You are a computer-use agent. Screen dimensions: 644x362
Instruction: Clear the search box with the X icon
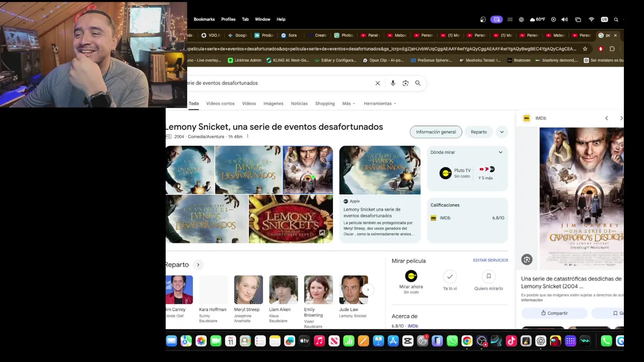pyautogui.click(x=378, y=83)
